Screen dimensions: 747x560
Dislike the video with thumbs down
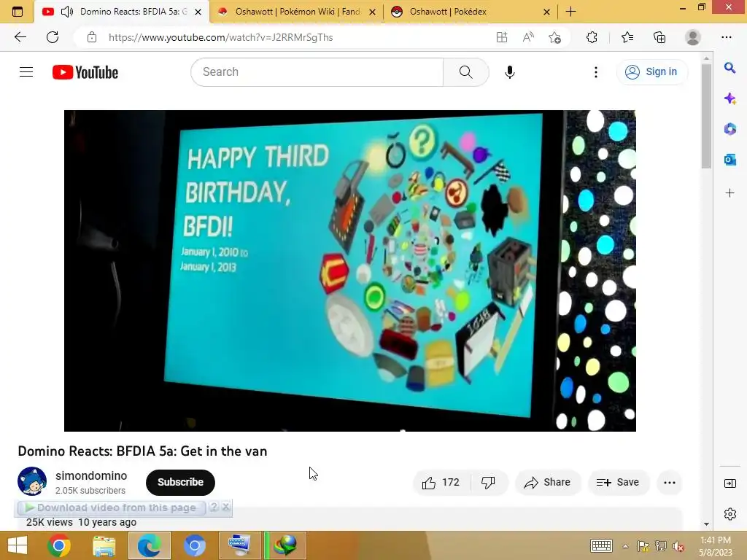point(488,483)
